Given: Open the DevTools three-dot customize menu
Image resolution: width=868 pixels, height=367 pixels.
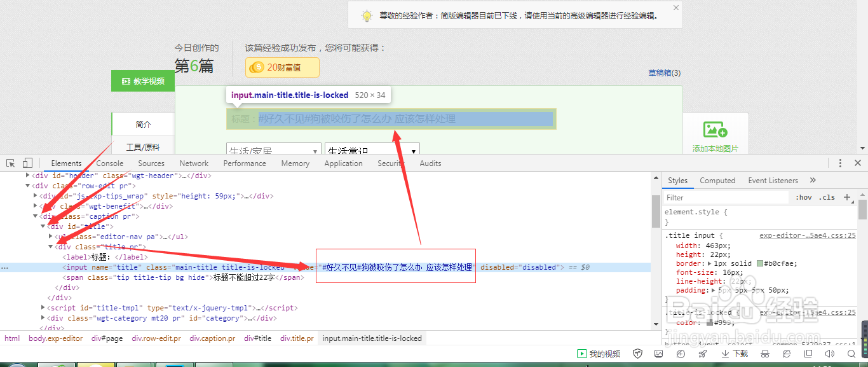Looking at the screenshot, I should (840, 163).
